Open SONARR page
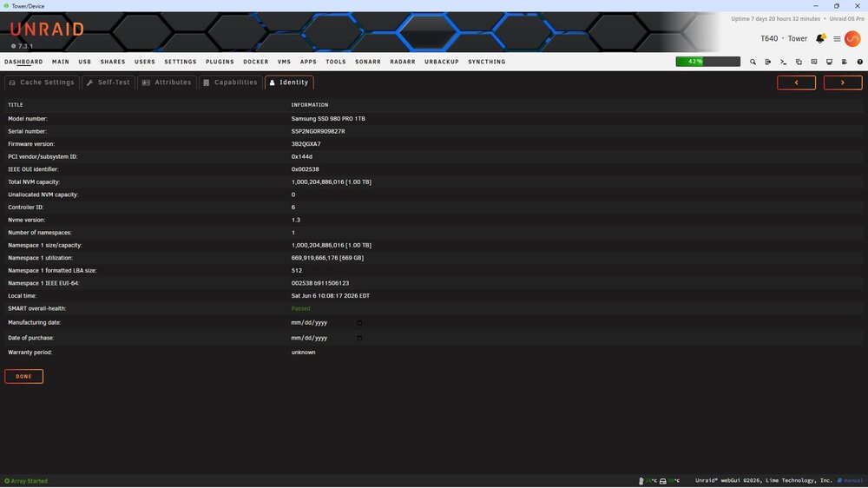The height and width of the screenshot is (488, 868). coord(368,62)
